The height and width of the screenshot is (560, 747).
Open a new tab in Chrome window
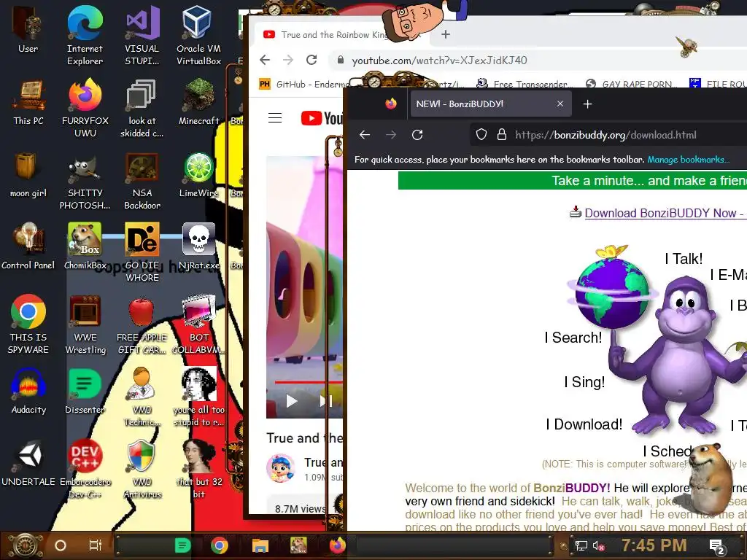(446, 34)
